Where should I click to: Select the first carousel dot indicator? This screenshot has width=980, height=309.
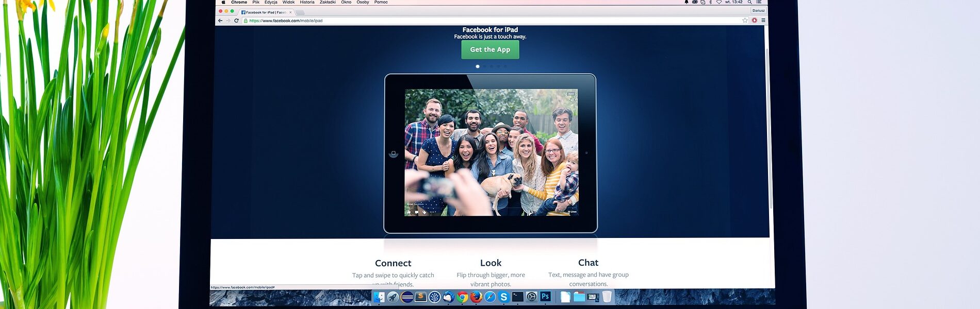pyautogui.click(x=478, y=66)
